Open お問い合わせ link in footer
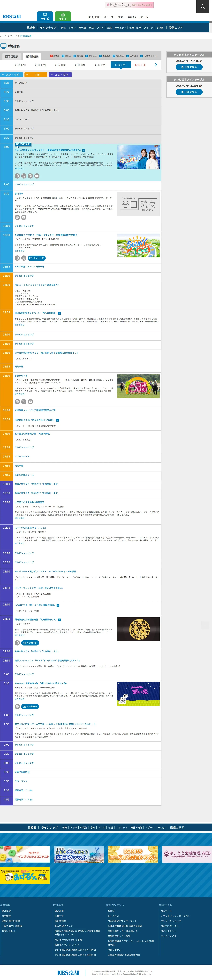Screen dimensions: 212x980 (8, 931)
